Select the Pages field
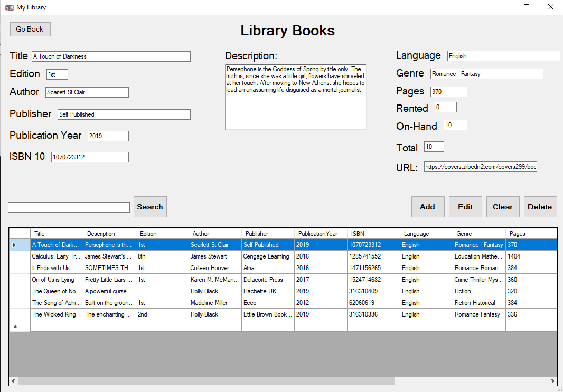This screenshot has height=392, width=563. coord(448,91)
